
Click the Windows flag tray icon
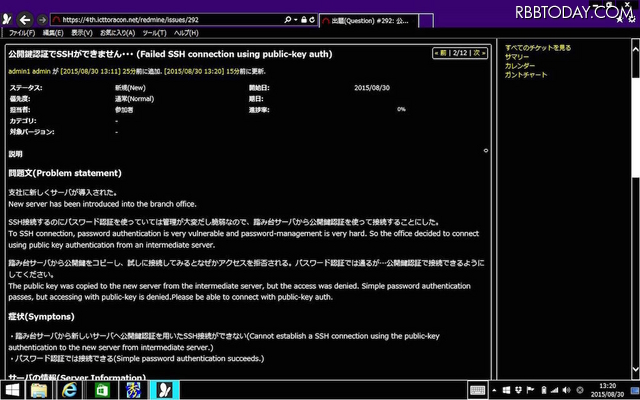(x=507, y=391)
